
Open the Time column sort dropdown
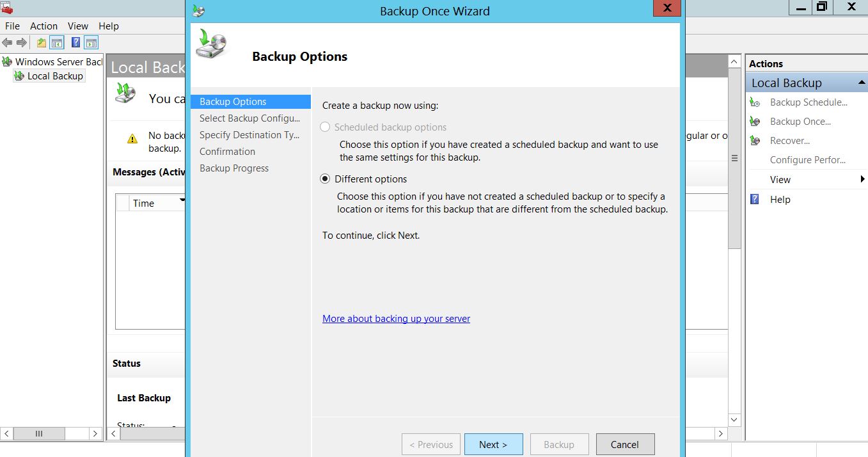[x=182, y=202]
